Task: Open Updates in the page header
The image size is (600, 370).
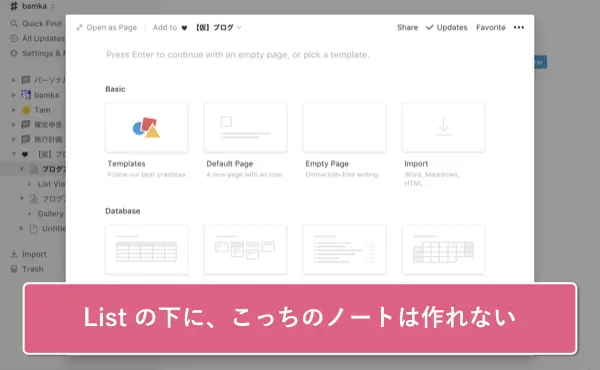Action: pyautogui.click(x=447, y=28)
